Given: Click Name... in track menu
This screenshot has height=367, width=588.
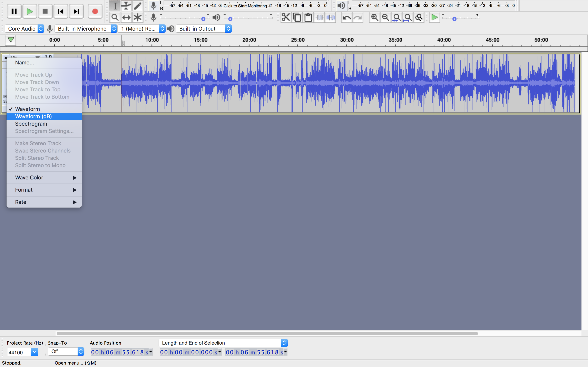Looking at the screenshot, I should (24, 63).
